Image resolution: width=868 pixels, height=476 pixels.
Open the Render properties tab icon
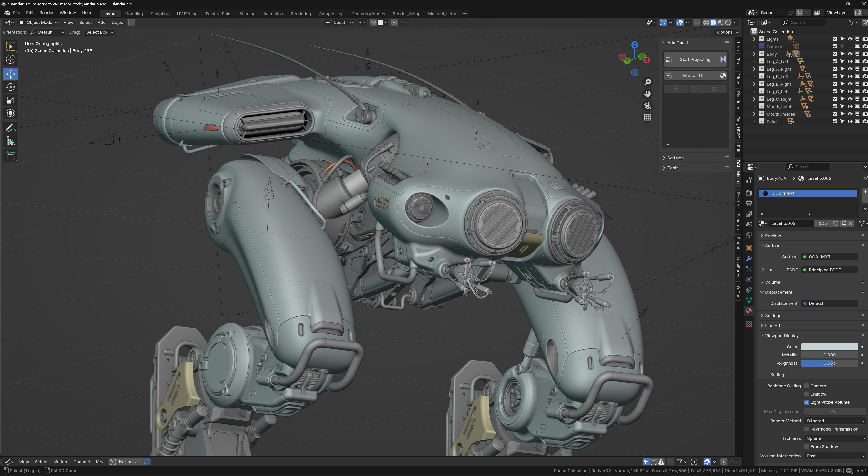coord(749,193)
